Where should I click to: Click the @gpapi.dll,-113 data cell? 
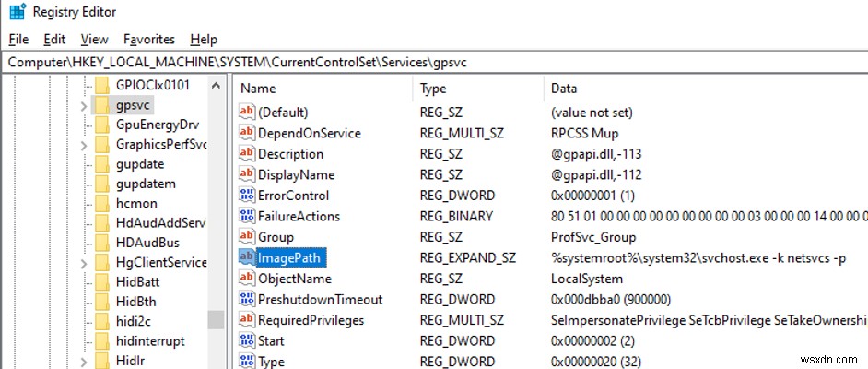pyautogui.click(x=596, y=154)
